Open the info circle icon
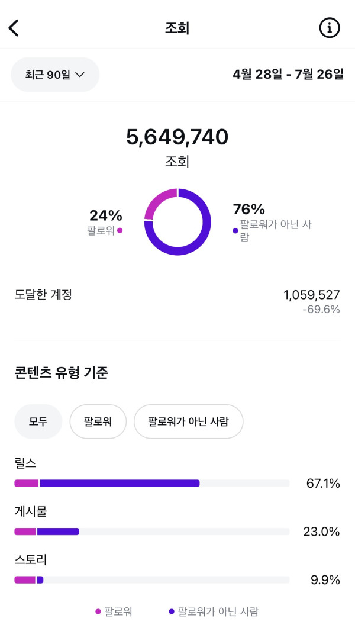The height and width of the screenshot is (644, 355). coord(330,28)
